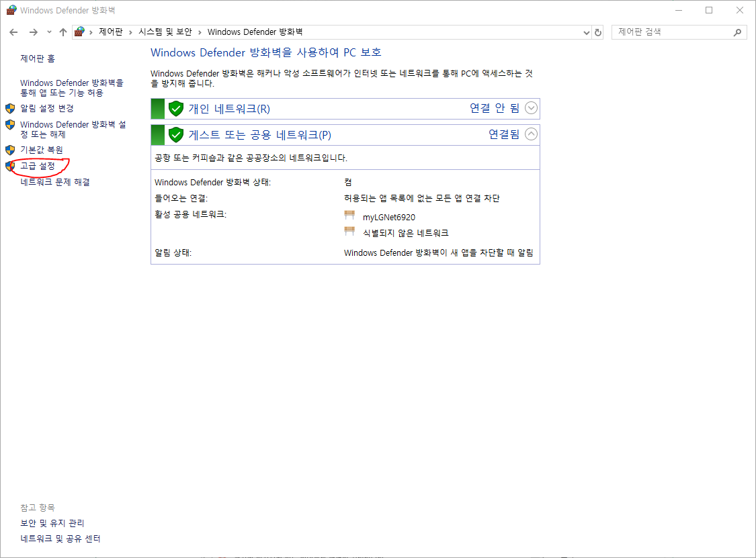The width and height of the screenshot is (756, 558).
Task: Click shield icon beside 고급 설정
Action: pyautogui.click(x=10, y=167)
